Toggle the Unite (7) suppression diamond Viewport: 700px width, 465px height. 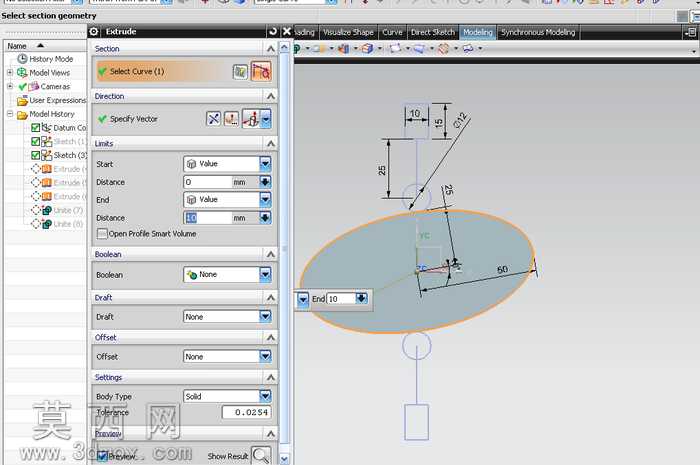[x=36, y=210]
